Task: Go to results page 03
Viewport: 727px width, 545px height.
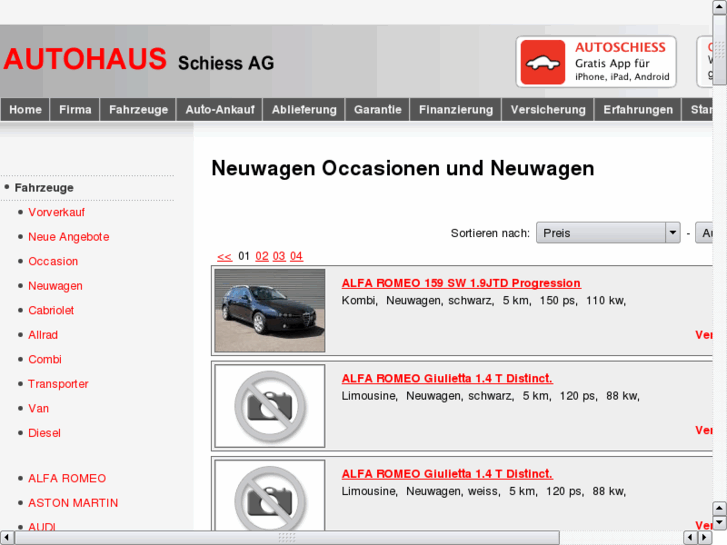Action: coord(279,256)
